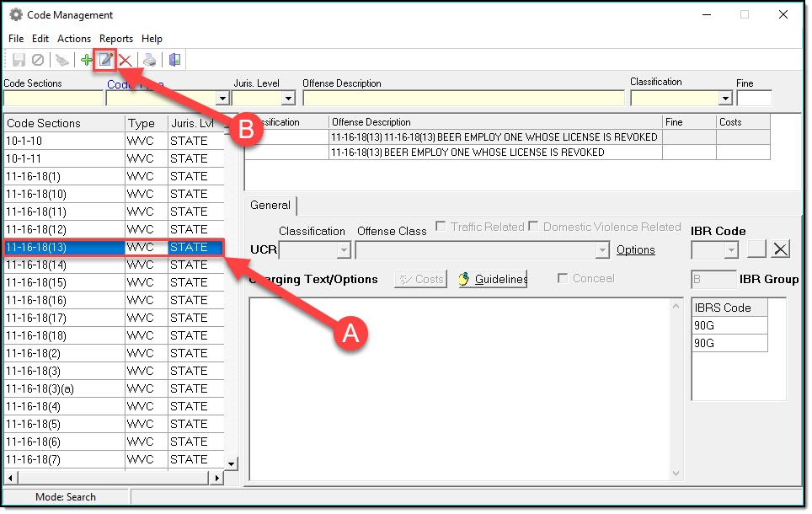Click the Save toolbar icon
The width and height of the screenshot is (812, 514).
(19, 60)
